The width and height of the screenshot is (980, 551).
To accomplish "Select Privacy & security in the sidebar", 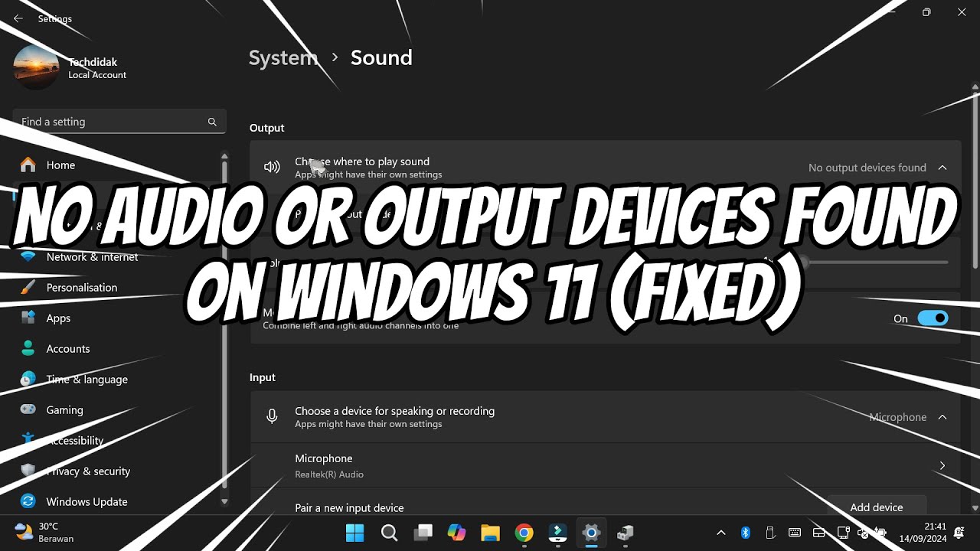I will click(88, 471).
